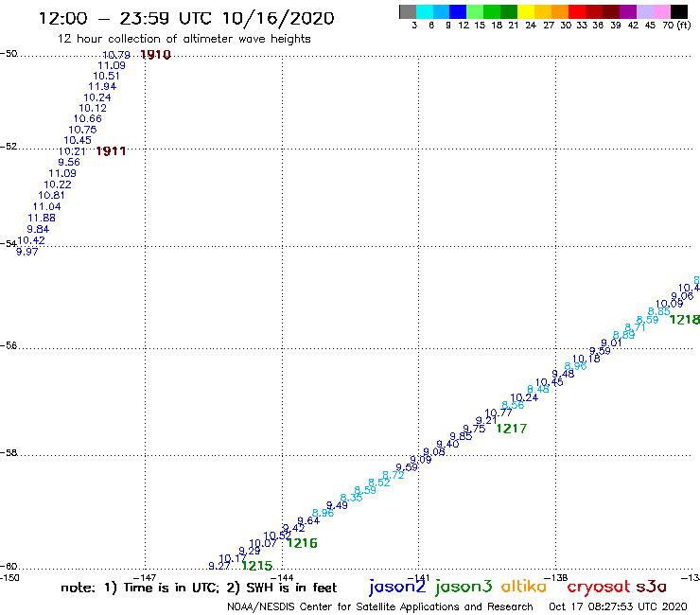Select the bright red legend swatch

click(577, 11)
